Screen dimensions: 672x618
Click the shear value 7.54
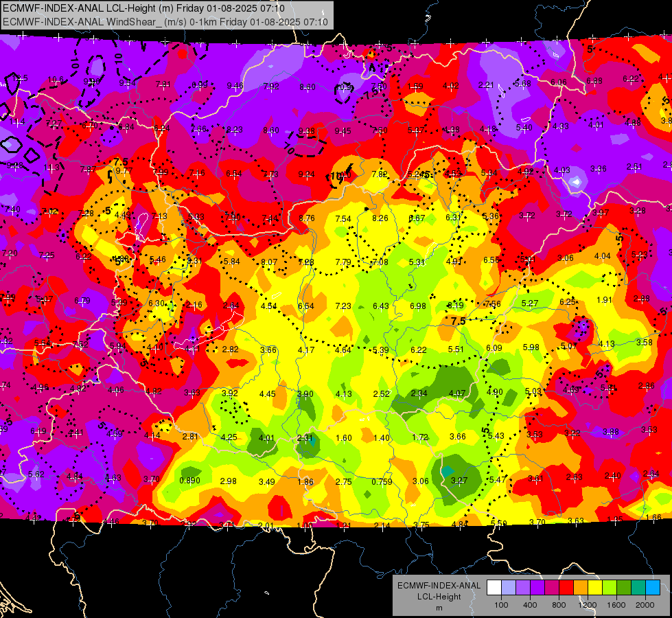343,219
